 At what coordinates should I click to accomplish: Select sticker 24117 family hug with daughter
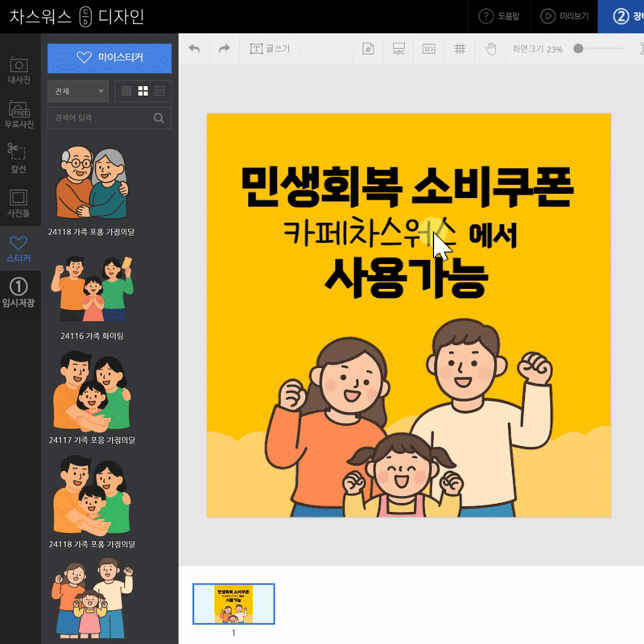[92, 390]
